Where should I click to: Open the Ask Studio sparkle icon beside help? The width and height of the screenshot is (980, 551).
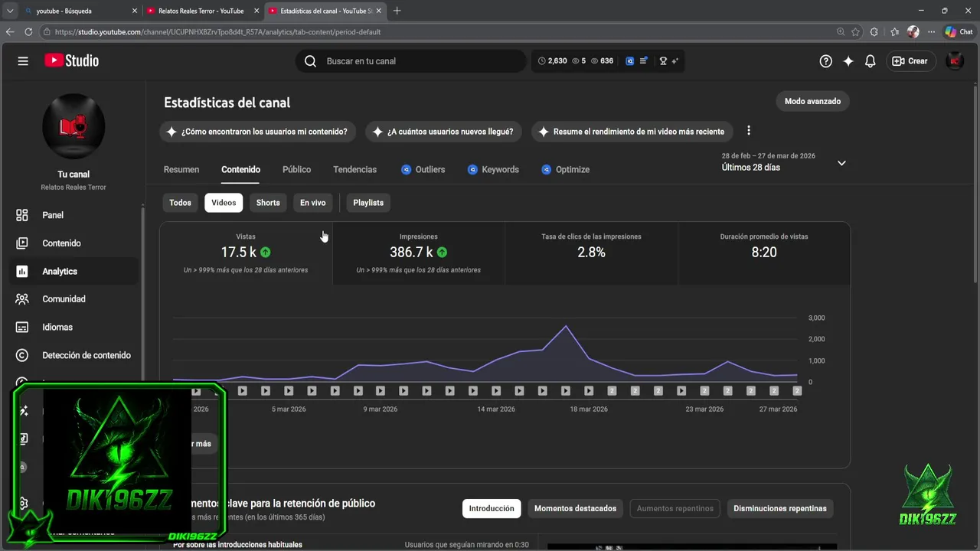pyautogui.click(x=848, y=61)
